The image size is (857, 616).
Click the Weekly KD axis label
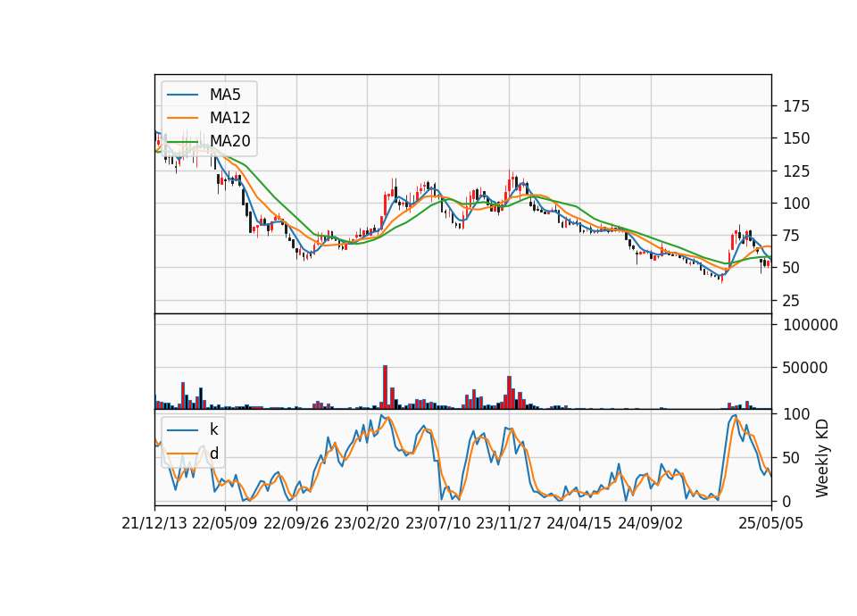[822, 458]
